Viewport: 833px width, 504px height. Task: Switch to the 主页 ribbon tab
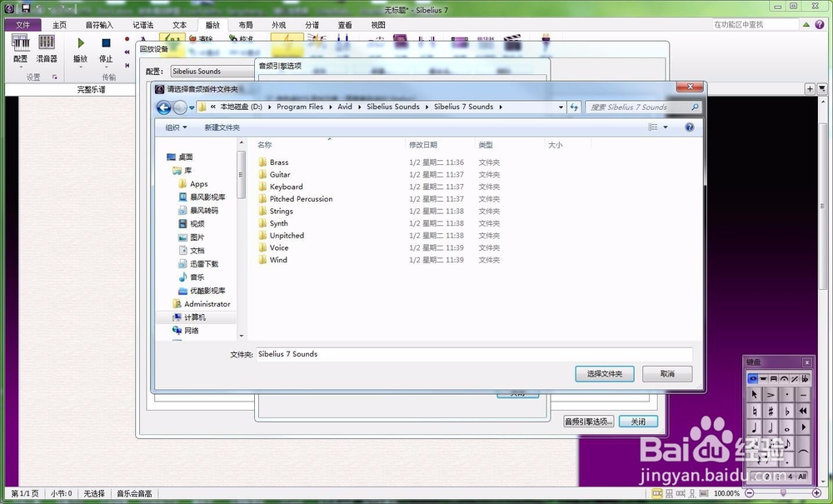pos(59,25)
